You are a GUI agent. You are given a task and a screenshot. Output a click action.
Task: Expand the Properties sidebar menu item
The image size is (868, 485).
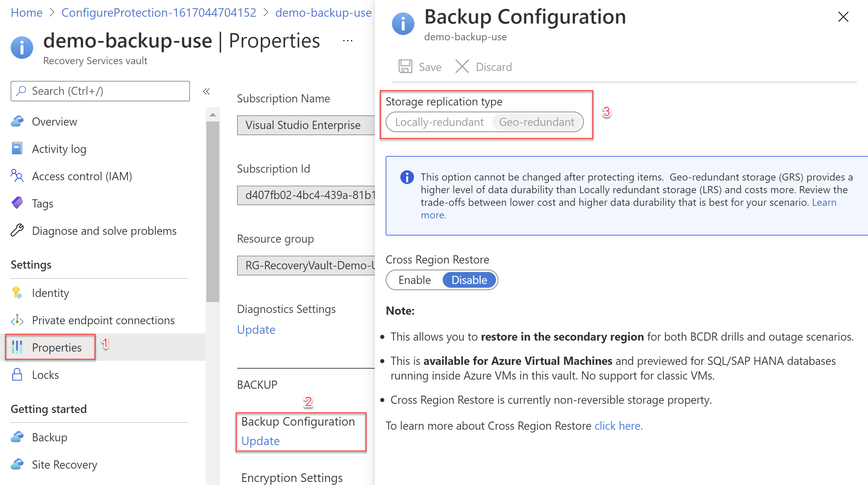point(57,347)
